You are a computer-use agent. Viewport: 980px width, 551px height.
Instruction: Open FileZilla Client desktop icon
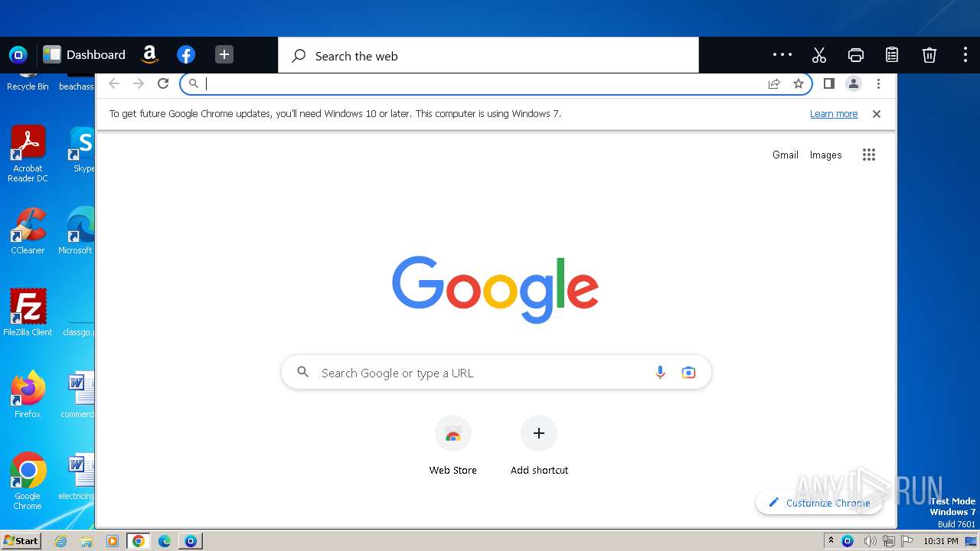click(28, 312)
